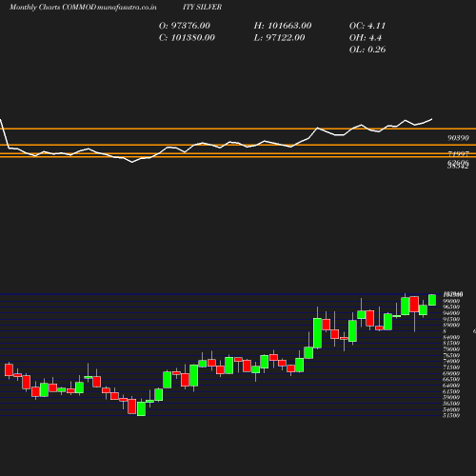This screenshot has width=476, height=476.
Task: Select the open value 'O: 97376.00'
Action: point(185,26)
